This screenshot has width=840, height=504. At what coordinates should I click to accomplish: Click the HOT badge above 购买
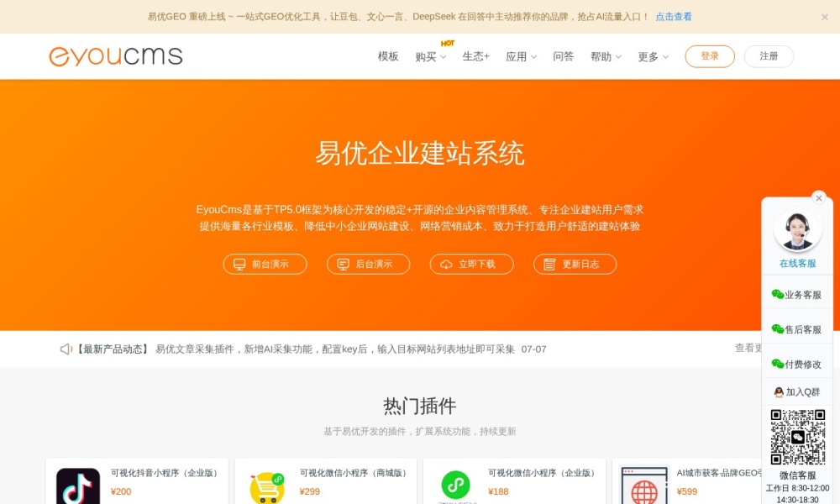[x=448, y=43]
